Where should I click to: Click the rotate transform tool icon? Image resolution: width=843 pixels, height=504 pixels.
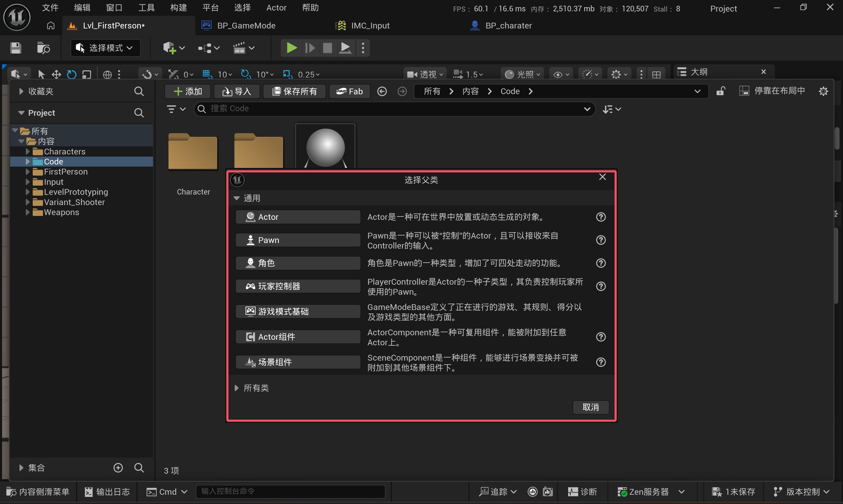[71, 74]
